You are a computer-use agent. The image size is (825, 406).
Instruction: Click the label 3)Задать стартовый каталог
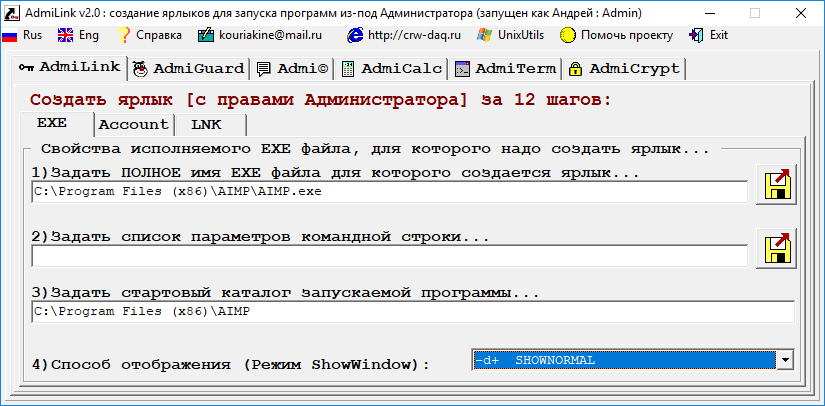[286, 292]
